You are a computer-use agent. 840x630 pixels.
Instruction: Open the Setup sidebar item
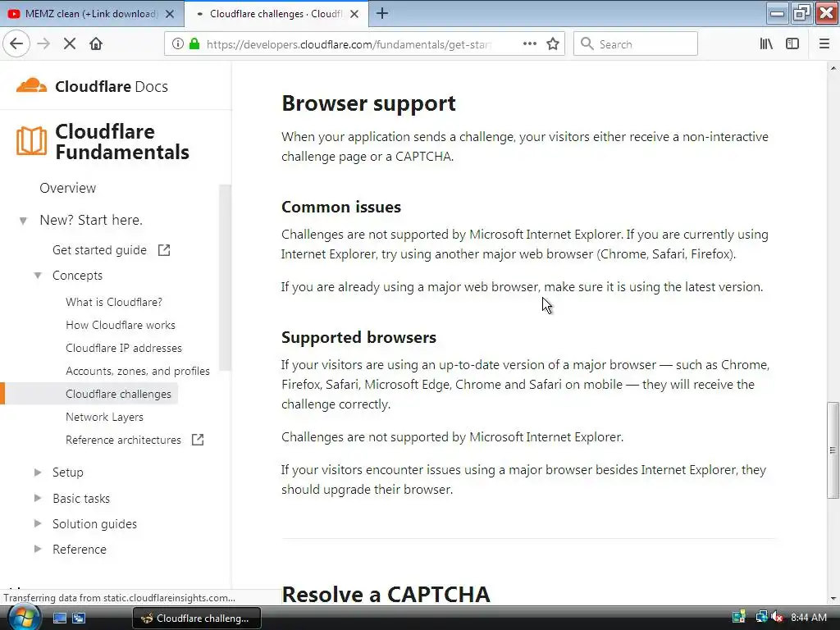click(68, 472)
